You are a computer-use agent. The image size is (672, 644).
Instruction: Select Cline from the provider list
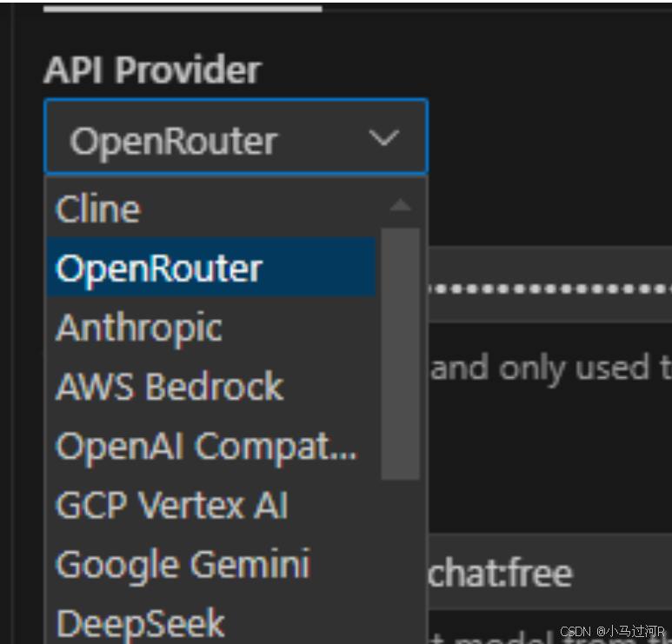click(x=211, y=209)
